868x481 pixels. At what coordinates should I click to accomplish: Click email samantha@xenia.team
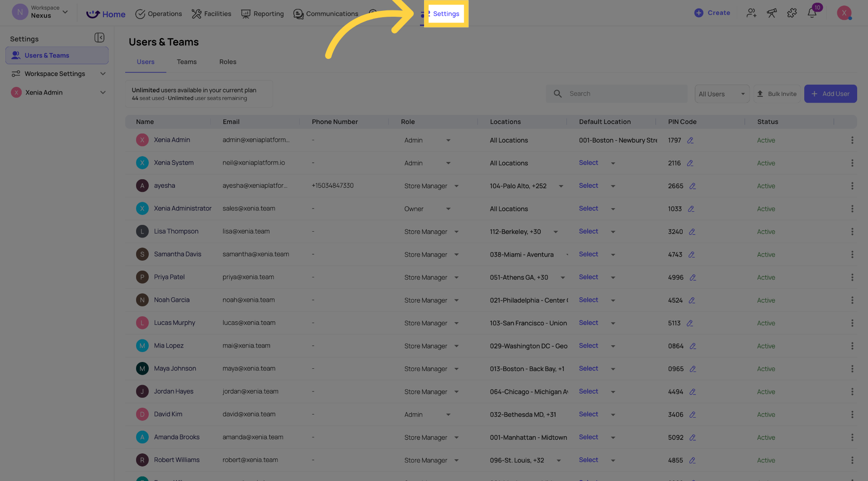click(256, 254)
